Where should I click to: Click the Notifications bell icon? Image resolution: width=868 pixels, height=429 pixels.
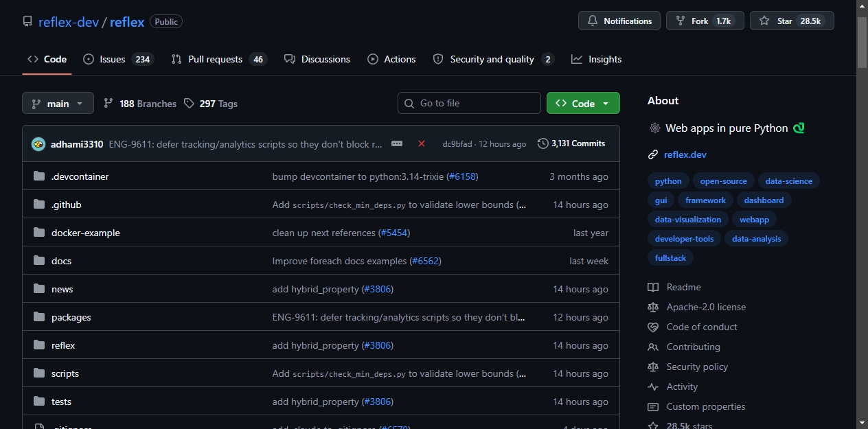pos(593,21)
